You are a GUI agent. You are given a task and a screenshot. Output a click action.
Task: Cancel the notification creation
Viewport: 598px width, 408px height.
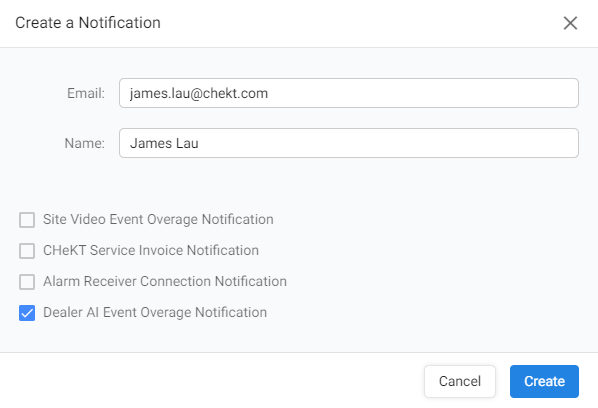[460, 381]
